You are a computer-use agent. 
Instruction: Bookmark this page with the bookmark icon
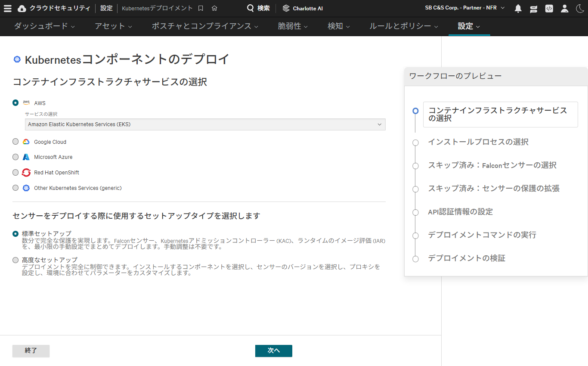point(201,8)
